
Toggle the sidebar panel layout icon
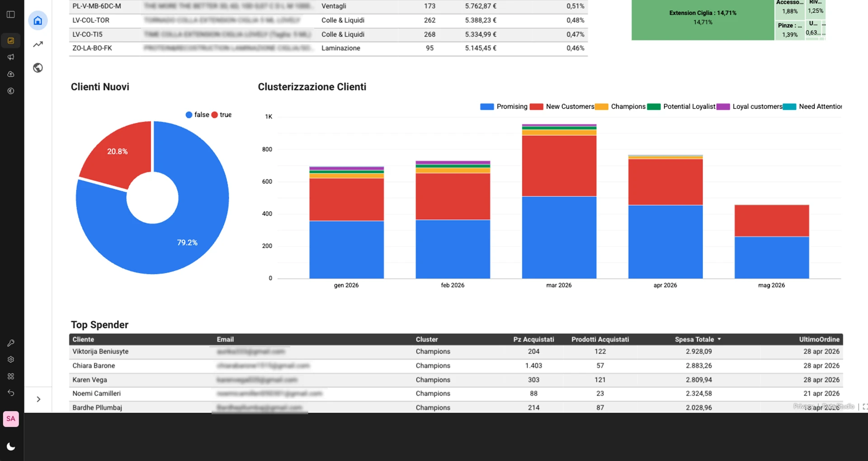[x=11, y=14]
